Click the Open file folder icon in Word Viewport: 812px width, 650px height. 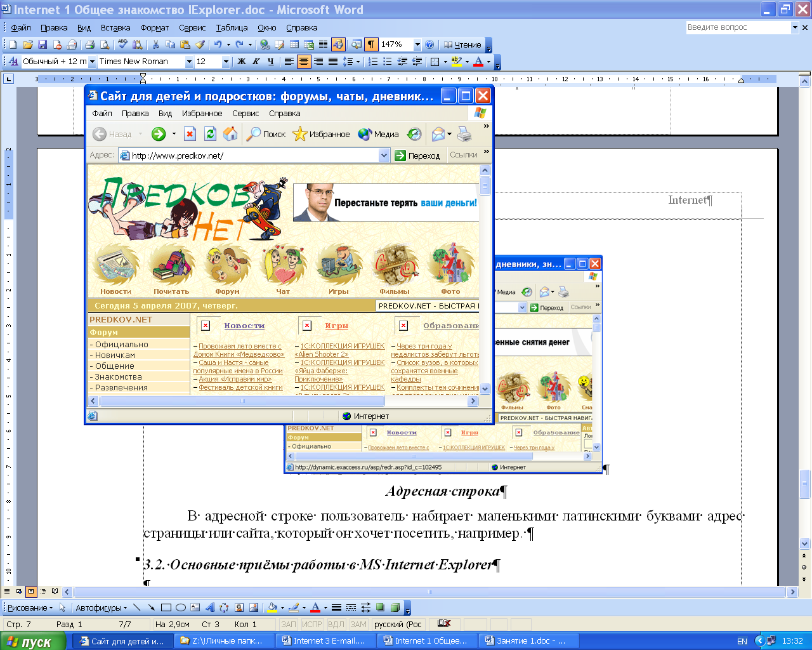point(27,44)
